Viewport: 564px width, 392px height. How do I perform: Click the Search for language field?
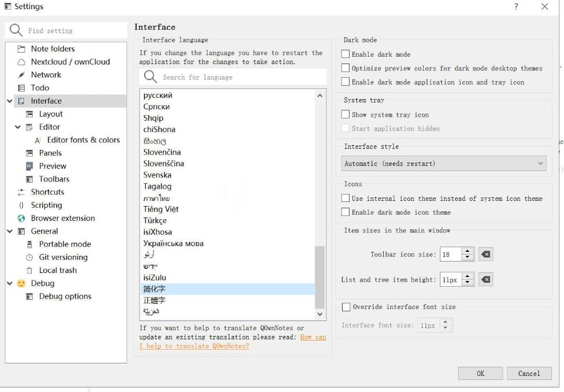[x=240, y=77]
